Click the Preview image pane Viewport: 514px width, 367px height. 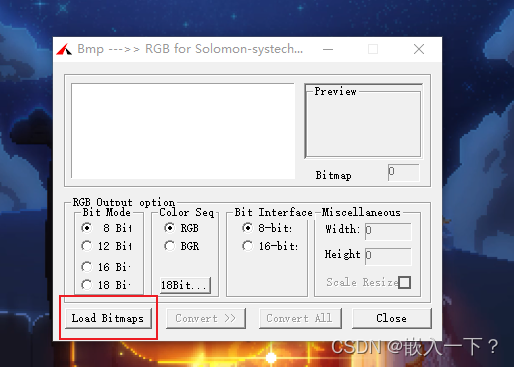pyautogui.click(x=363, y=122)
